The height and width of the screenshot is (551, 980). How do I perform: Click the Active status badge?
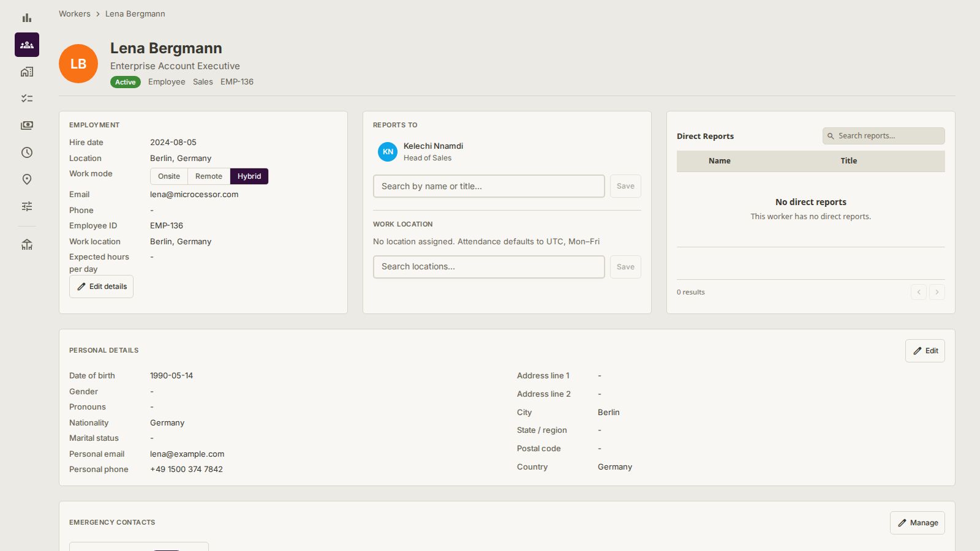126,82
